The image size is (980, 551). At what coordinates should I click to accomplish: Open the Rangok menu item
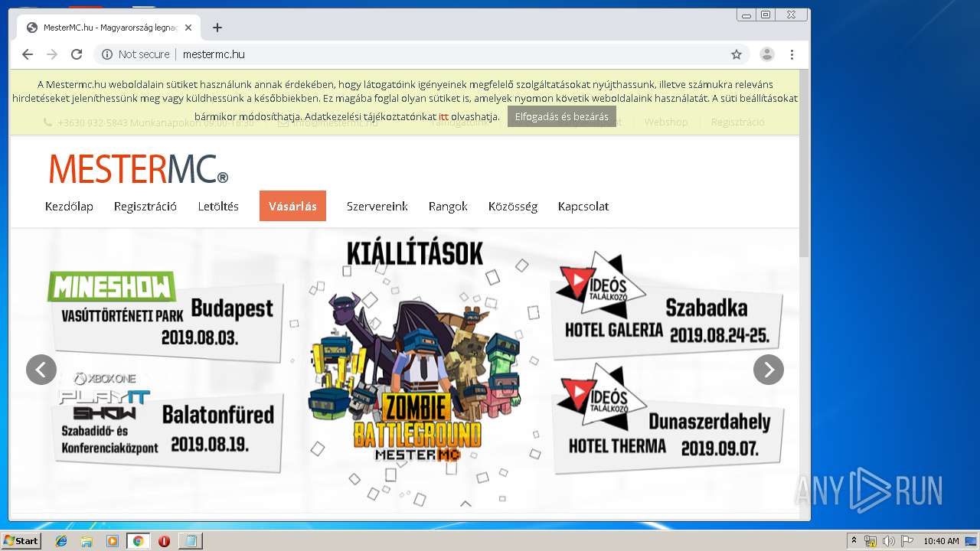[448, 207]
